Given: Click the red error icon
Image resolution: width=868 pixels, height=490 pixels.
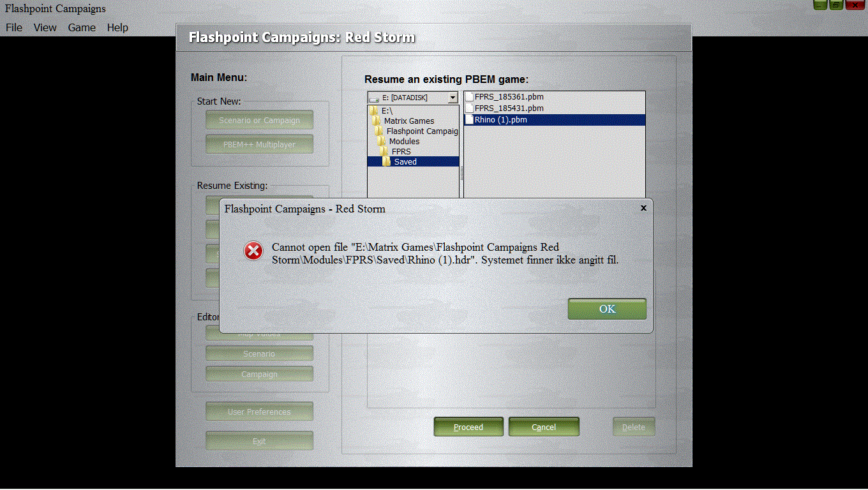Looking at the screenshot, I should point(253,251).
